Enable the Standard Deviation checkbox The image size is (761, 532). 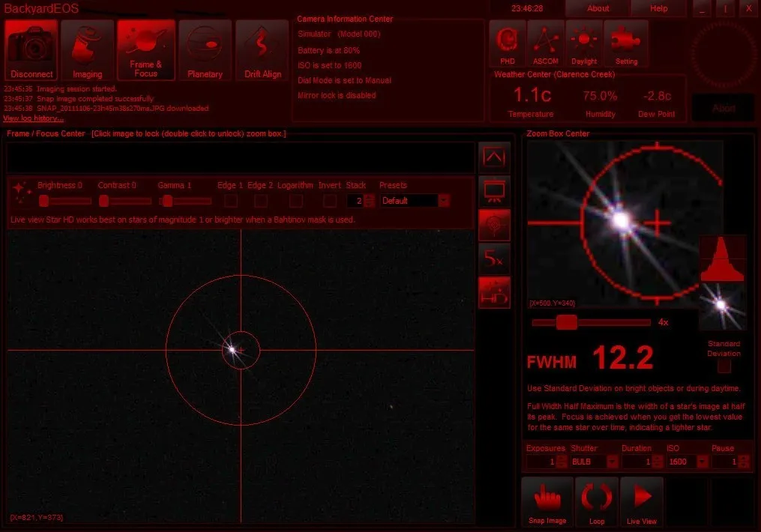pyautogui.click(x=724, y=366)
